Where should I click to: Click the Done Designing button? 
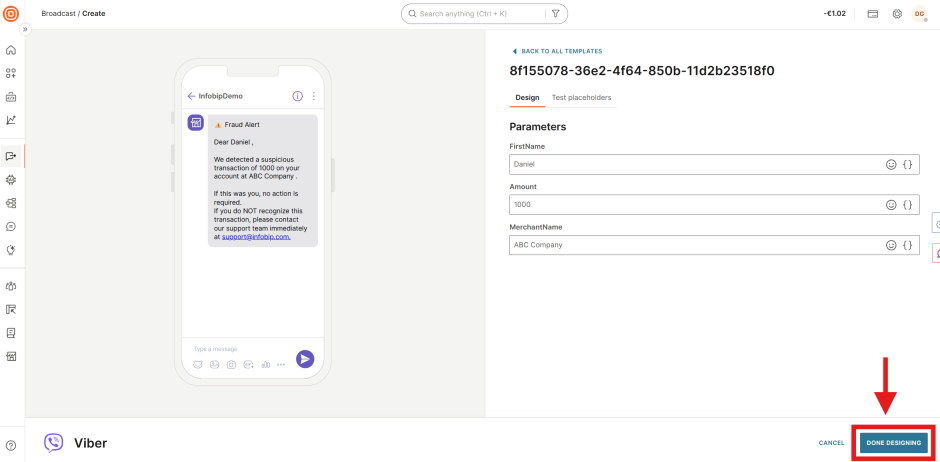(894, 443)
